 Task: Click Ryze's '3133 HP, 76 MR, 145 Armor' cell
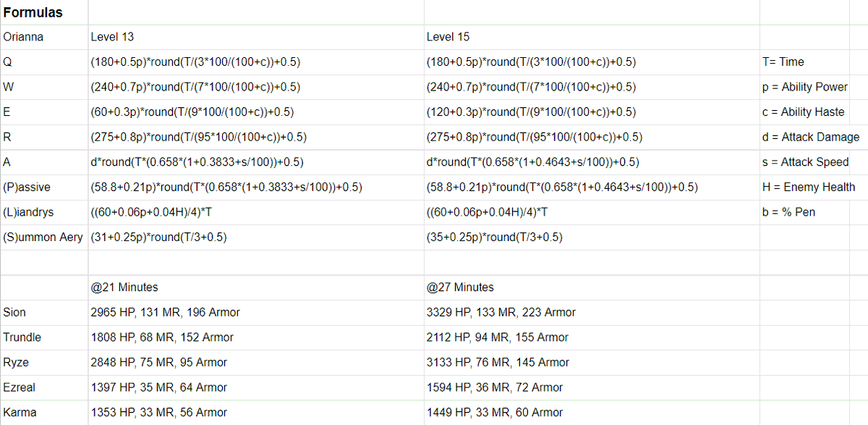pos(591,363)
